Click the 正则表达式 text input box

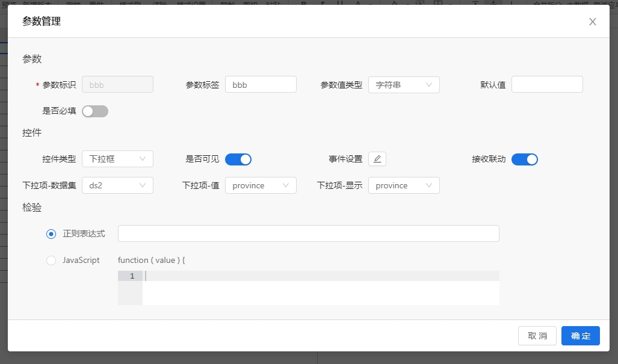point(309,233)
